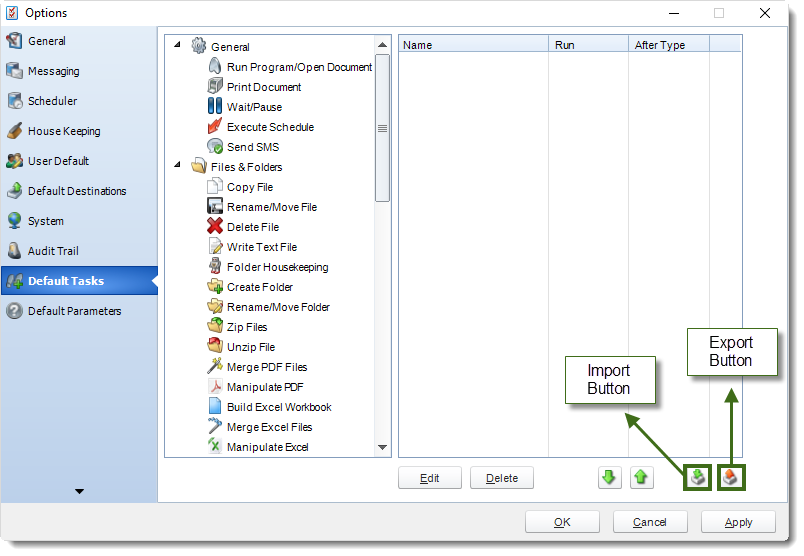Viewport: 804px width, 556px height.
Task: Click the Rename/Move File icon
Action: [x=215, y=206]
